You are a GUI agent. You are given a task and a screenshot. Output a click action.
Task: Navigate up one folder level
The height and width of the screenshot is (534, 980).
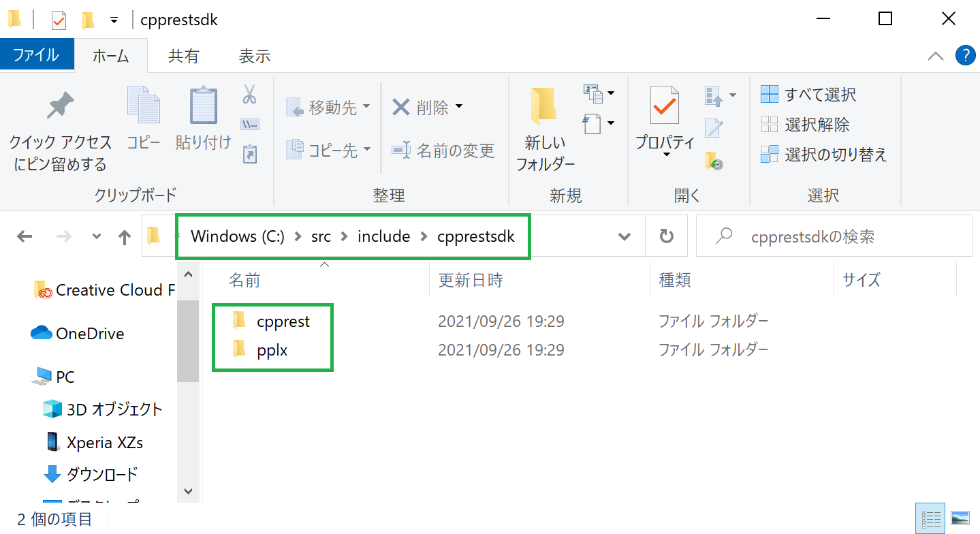[x=125, y=236]
